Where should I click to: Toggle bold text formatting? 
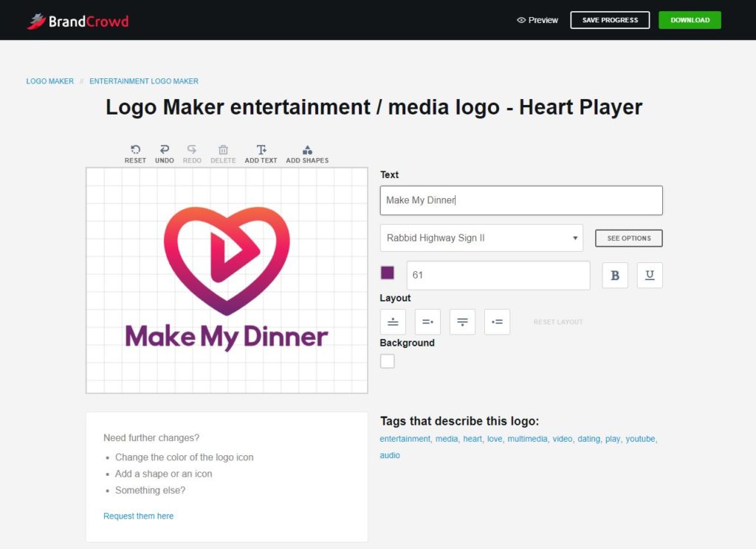pyautogui.click(x=615, y=276)
